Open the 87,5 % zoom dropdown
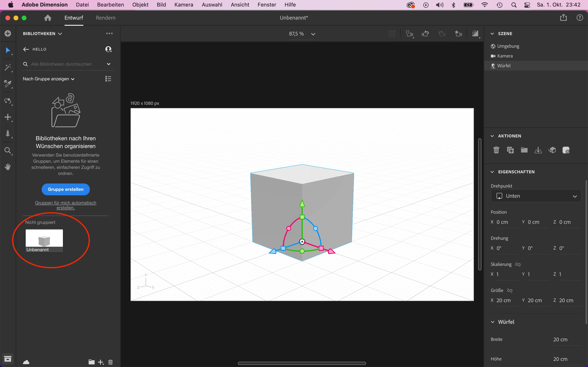This screenshot has height=367, width=588. click(313, 34)
